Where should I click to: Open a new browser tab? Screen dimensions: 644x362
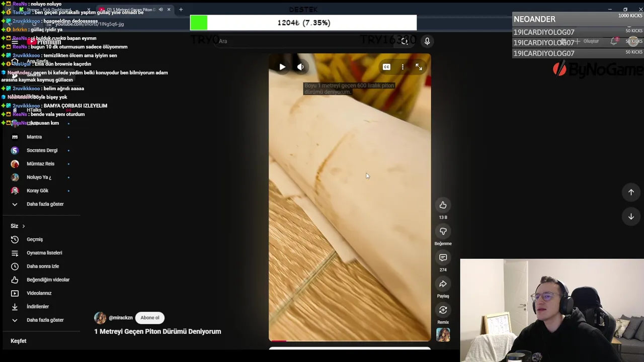click(181, 10)
